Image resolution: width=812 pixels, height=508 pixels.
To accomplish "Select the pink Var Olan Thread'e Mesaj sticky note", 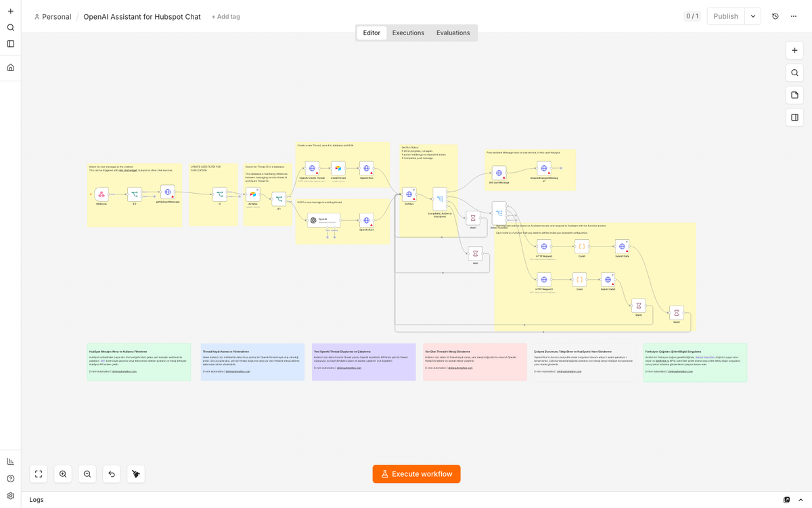I will pyautogui.click(x=474, y=362).
